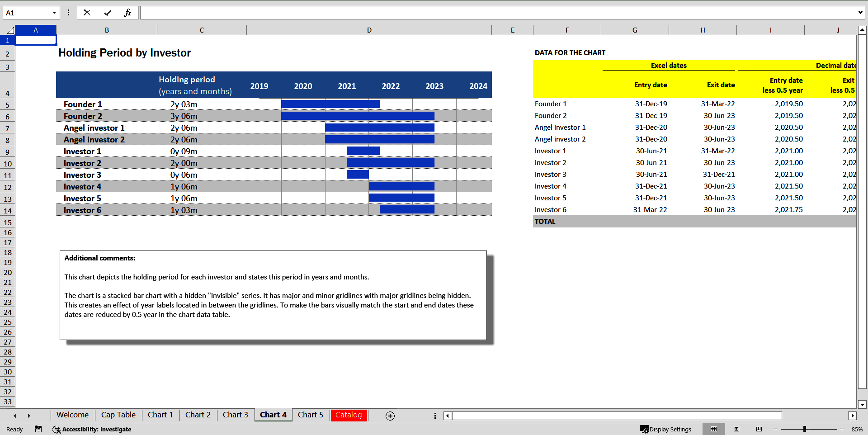Click the horizontal scrollbar thumb
This screenshot has height=435, width=868.
click(617, 416)
